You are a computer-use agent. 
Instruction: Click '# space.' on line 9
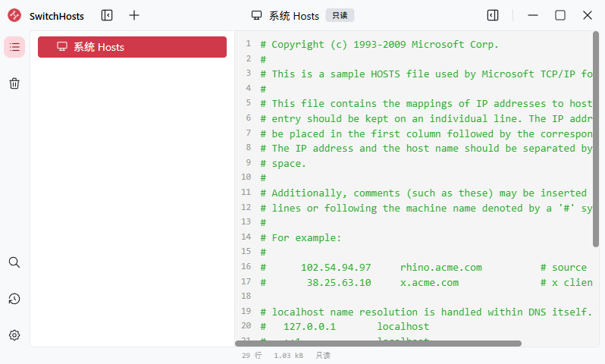point(283,163)
